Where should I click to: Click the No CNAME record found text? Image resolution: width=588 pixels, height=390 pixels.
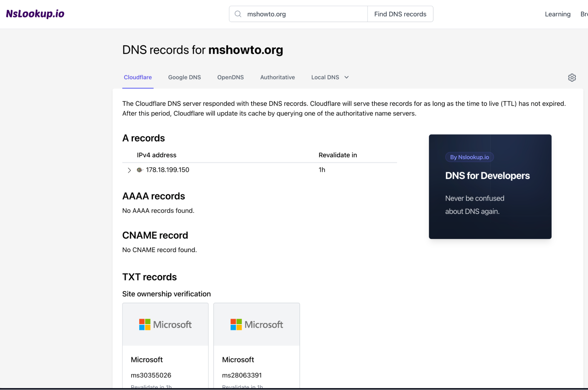(159, 250)
